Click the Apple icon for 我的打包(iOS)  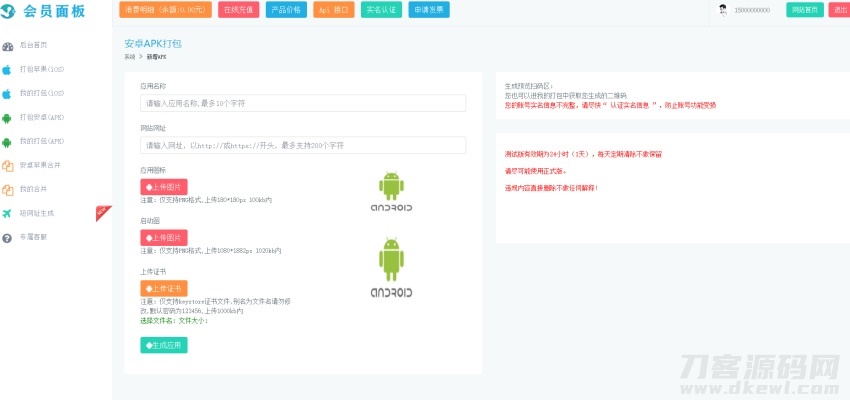8,93
